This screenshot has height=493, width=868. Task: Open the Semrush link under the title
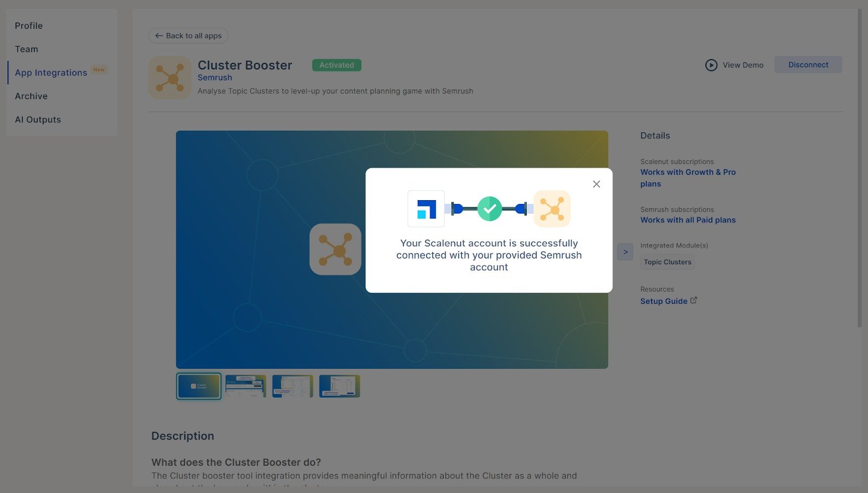[x=215, y=78]
